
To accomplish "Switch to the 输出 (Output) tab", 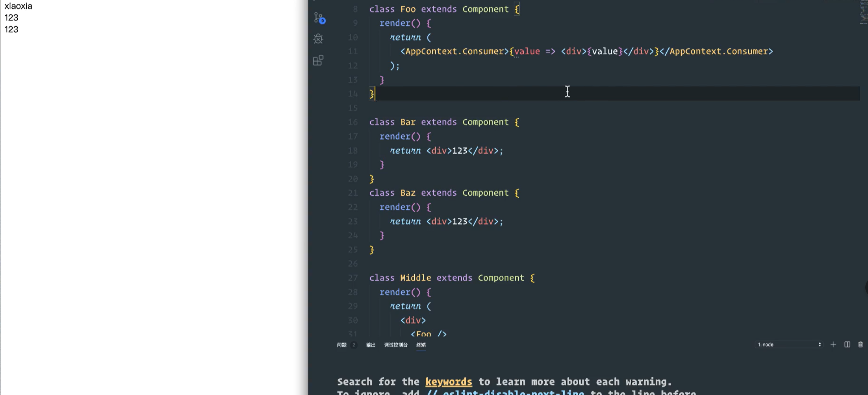I will [371, 345].
